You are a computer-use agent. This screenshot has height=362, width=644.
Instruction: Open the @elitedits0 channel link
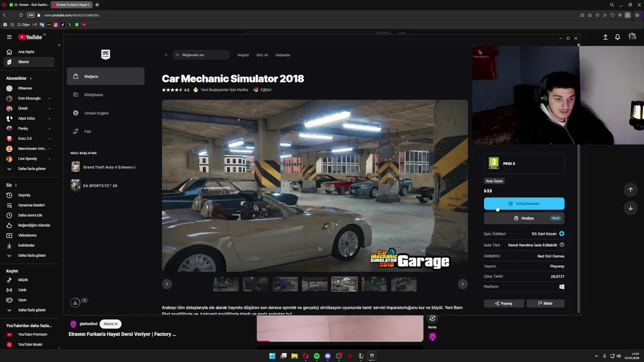coord(89,324)
